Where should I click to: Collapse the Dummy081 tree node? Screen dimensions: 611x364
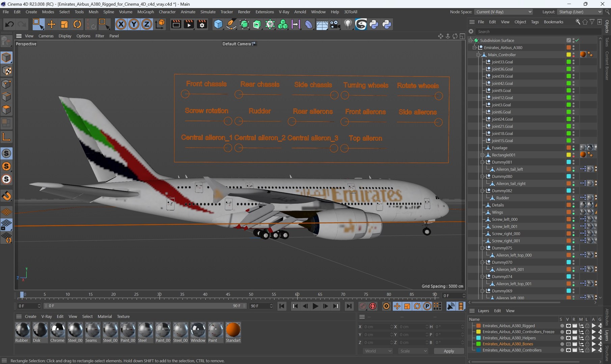click(x=482, y=162)
